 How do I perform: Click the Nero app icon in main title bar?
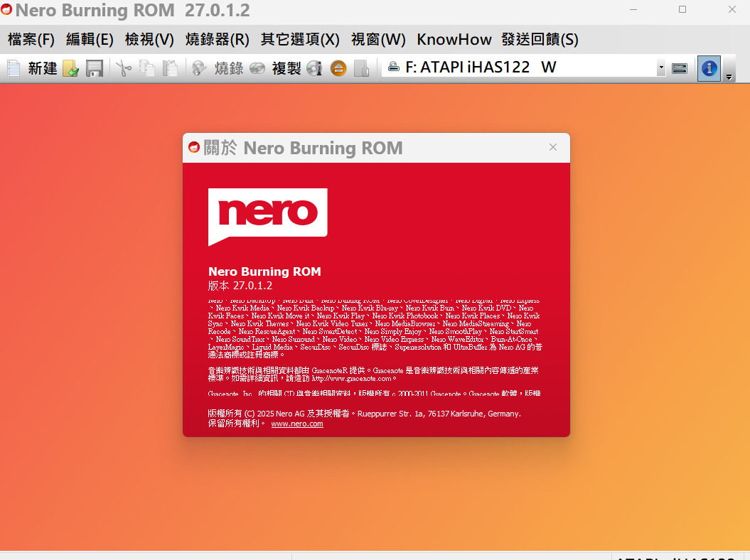6,9
